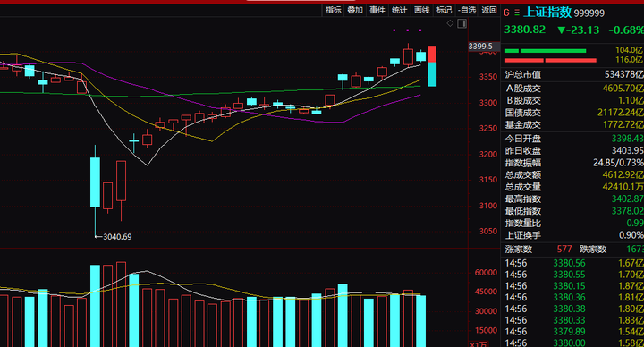Open the 统计 statistics tool
The width and height of the screenshot is (644, 347).
point(399,10)
